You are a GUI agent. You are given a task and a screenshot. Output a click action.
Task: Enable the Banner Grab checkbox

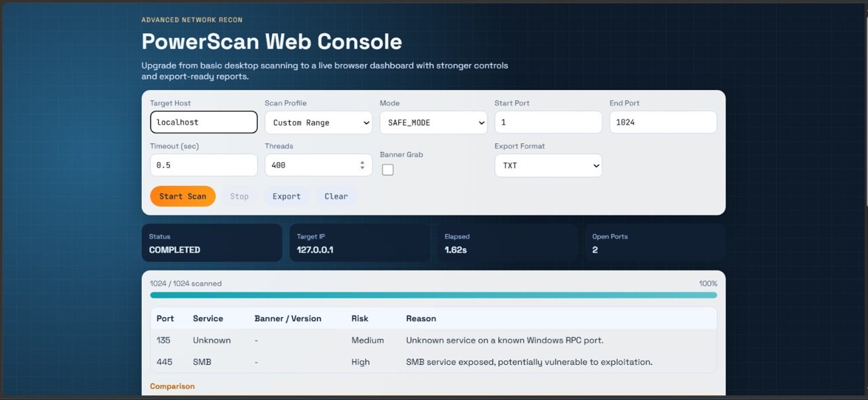(388, 169)
